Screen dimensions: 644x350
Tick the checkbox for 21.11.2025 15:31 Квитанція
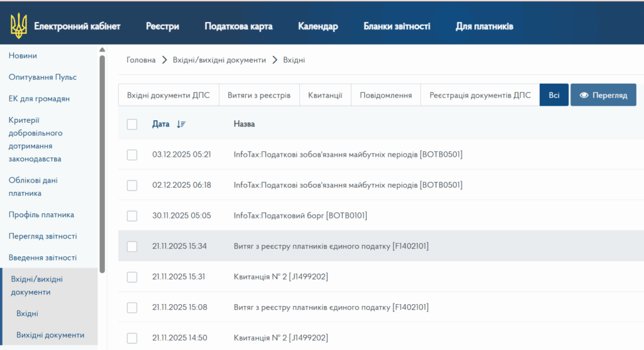click(x=132, y=277)
